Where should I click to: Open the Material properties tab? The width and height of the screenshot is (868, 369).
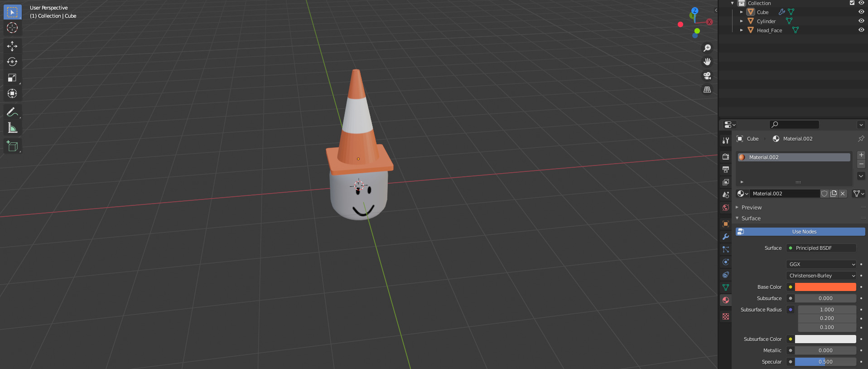point(726,300)
